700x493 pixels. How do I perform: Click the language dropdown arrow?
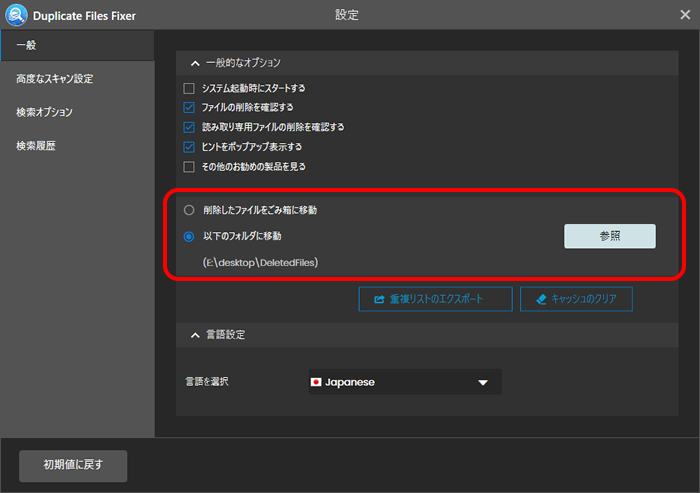(483, 383)
